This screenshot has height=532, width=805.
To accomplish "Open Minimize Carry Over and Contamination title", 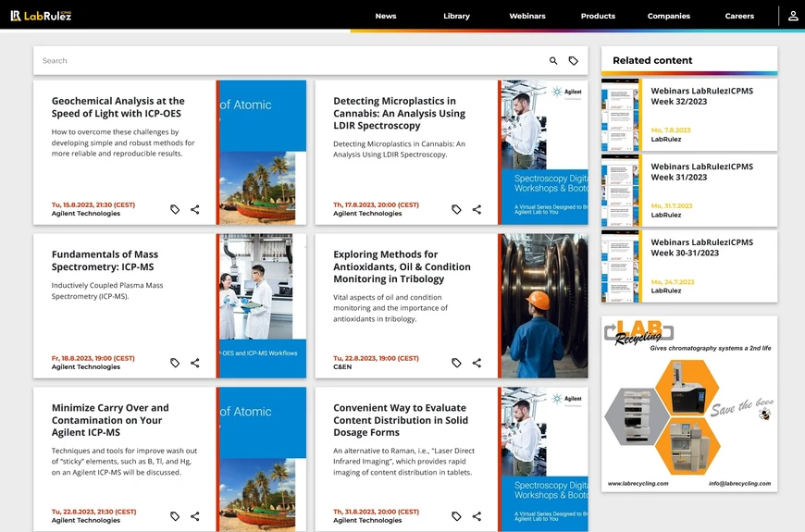I will click(110, 419).
